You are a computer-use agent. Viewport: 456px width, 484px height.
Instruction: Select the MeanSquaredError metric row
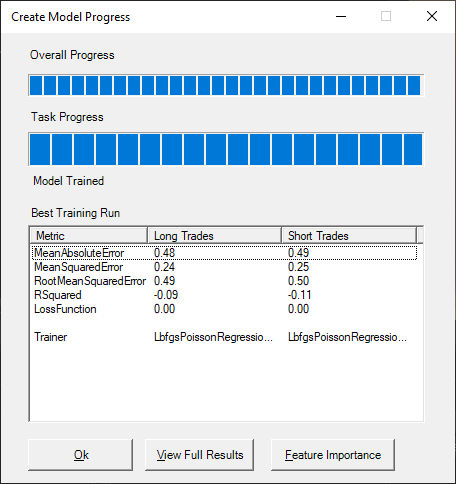(224, 267)
